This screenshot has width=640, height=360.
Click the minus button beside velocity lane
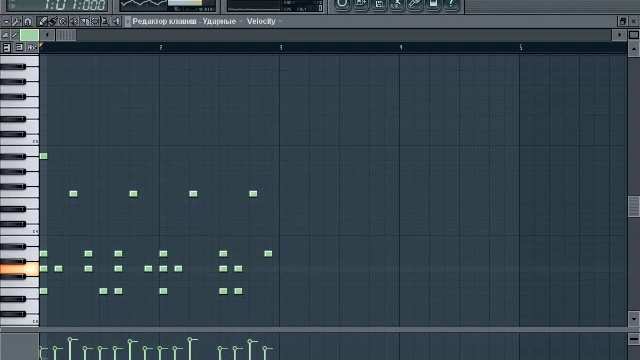[x=633, y=339]
